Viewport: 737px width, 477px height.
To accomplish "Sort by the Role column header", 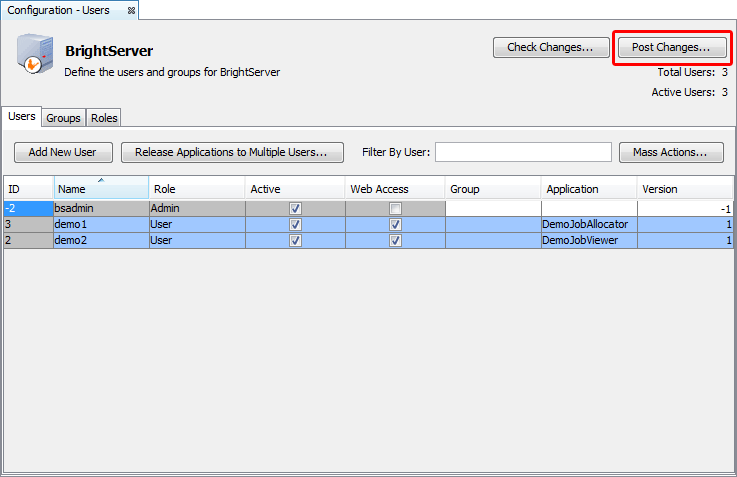I will point(196,189).
